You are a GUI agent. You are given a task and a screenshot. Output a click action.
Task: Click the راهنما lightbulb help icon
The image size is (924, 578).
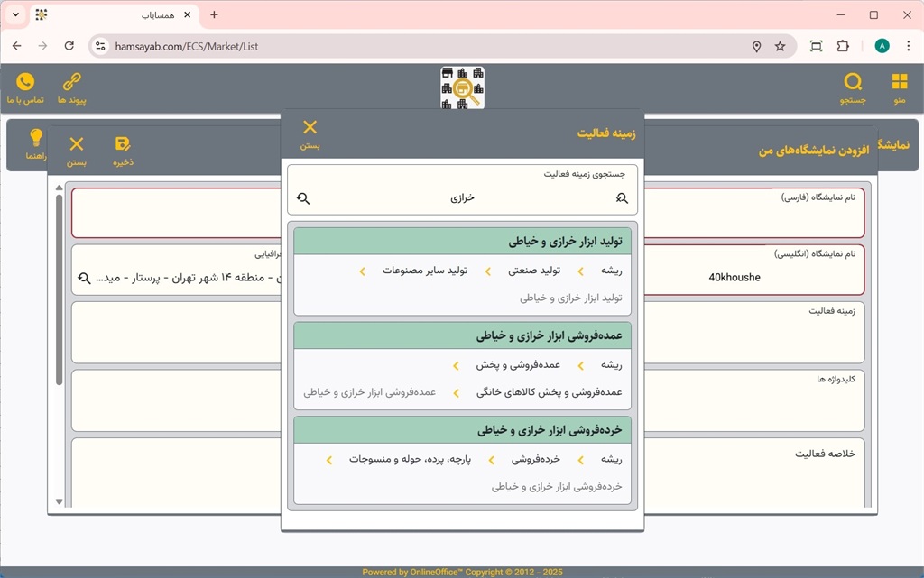click(36, 143)
